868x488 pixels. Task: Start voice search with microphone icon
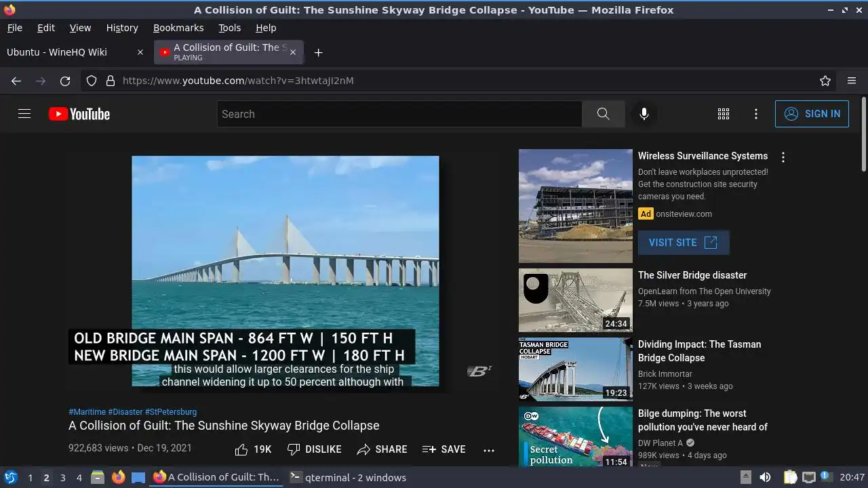pyautogui.click(x=644, y=114)
